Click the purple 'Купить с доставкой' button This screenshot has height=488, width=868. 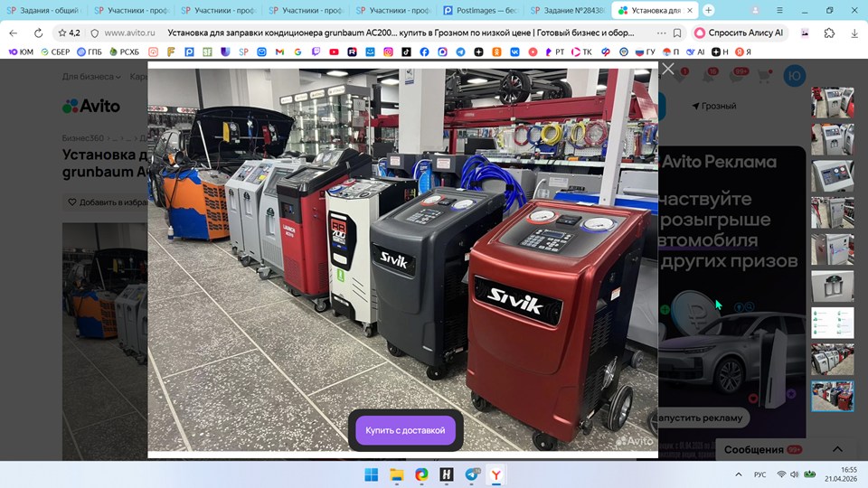click(405, 430)
